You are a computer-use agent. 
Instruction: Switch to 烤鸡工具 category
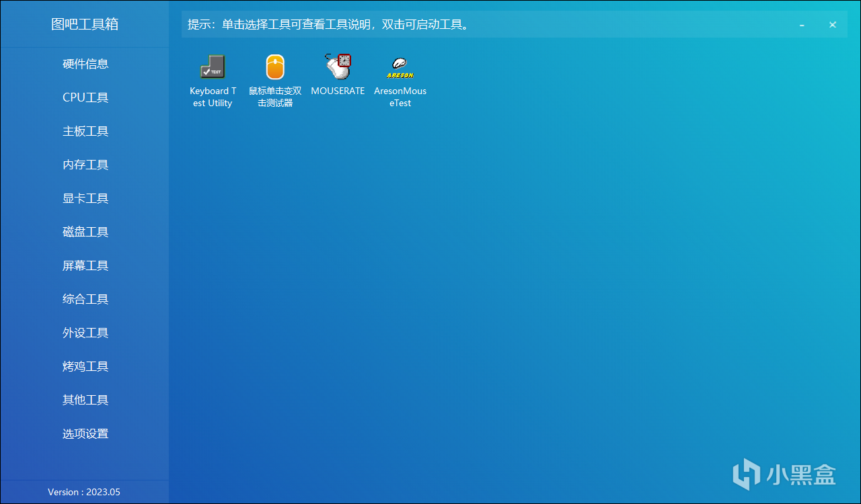[x=85, y=366]
